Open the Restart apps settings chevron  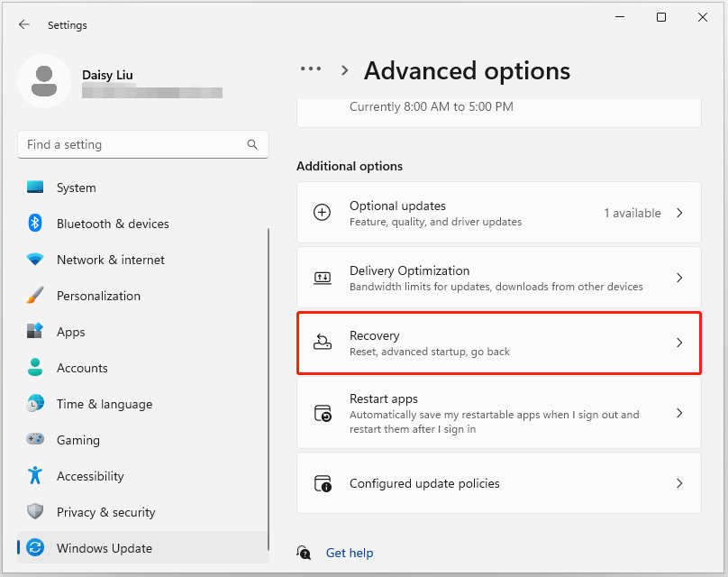click(x=679, y=414)
